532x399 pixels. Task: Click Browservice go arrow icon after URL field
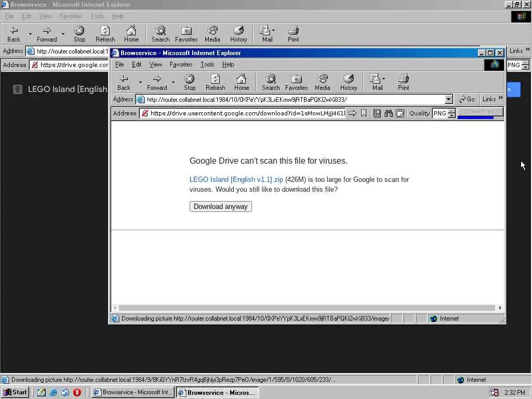[x=353, y=113]
